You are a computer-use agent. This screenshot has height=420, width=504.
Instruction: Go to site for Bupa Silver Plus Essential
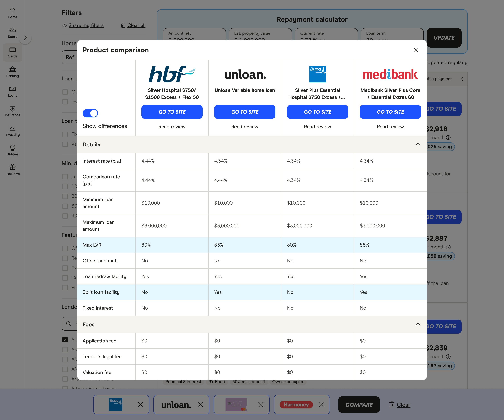tap(317, 112)
